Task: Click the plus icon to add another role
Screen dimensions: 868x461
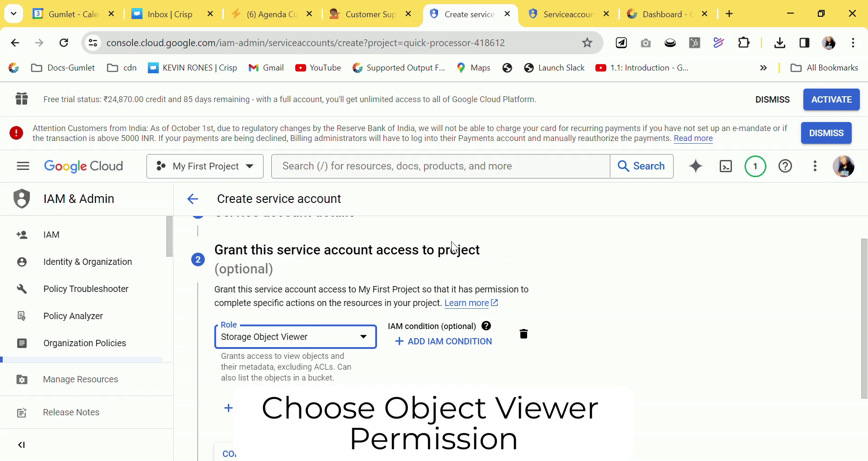Action: (228, 408)
